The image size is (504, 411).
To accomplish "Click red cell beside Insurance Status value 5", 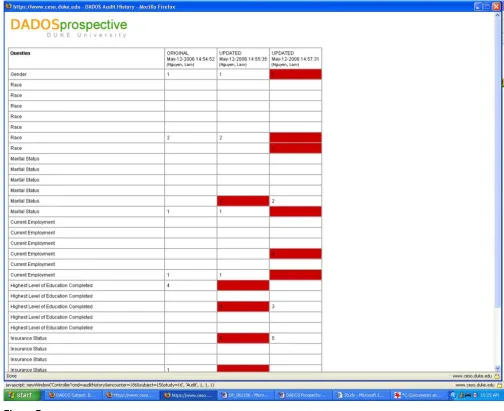I will pos(243,338).
